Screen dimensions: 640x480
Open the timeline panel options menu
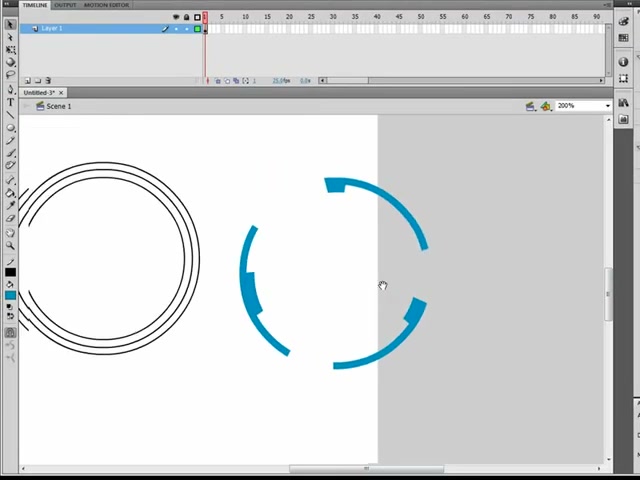point(608,4)
